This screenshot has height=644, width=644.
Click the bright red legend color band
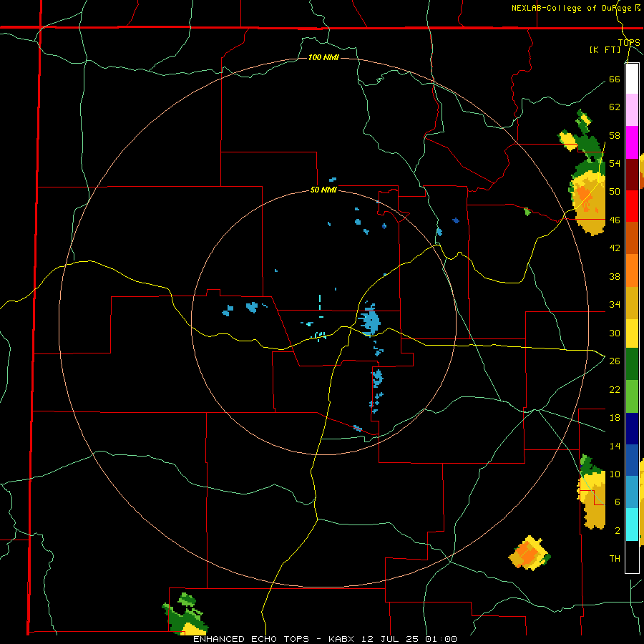pyautogui.click(x=632, y=206)
